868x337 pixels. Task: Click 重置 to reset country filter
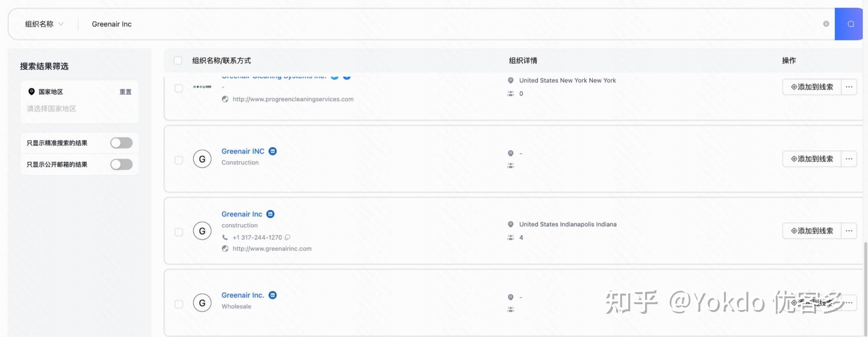[x=125, y=92]
